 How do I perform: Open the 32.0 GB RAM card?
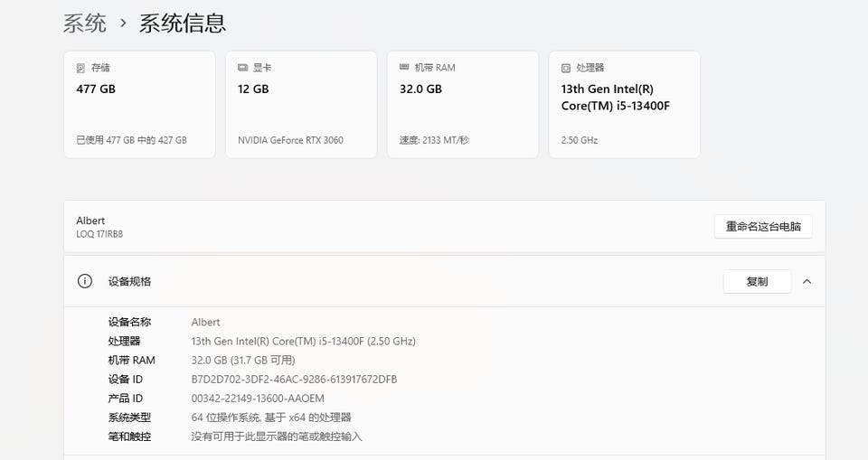463,105
